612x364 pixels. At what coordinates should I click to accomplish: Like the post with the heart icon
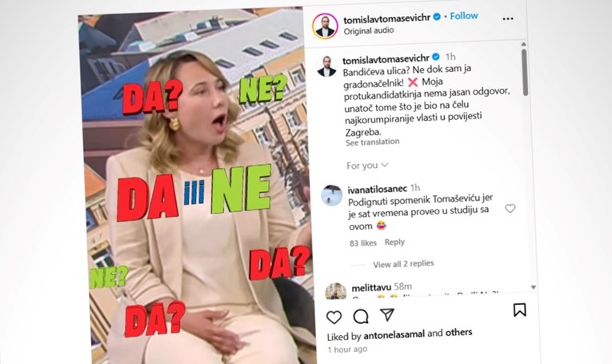pyautogui.click(x=334, y=317)
